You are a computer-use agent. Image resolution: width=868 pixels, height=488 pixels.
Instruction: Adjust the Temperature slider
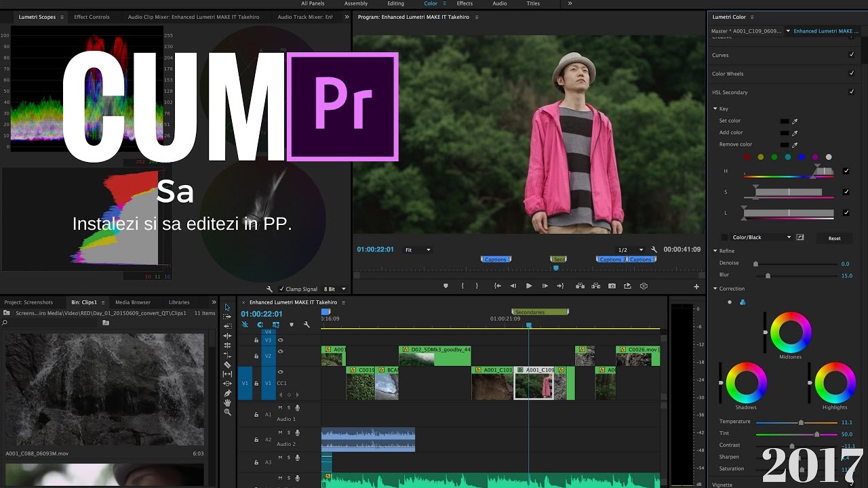pos(801,422)
